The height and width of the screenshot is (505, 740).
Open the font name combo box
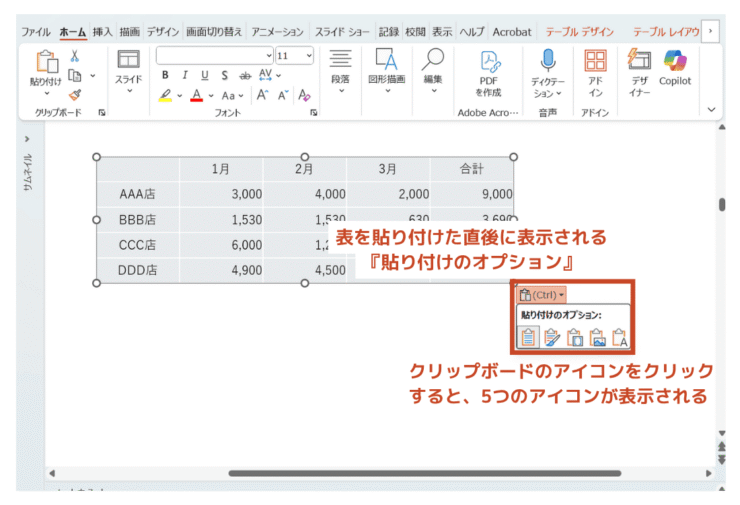click(215, 56)
